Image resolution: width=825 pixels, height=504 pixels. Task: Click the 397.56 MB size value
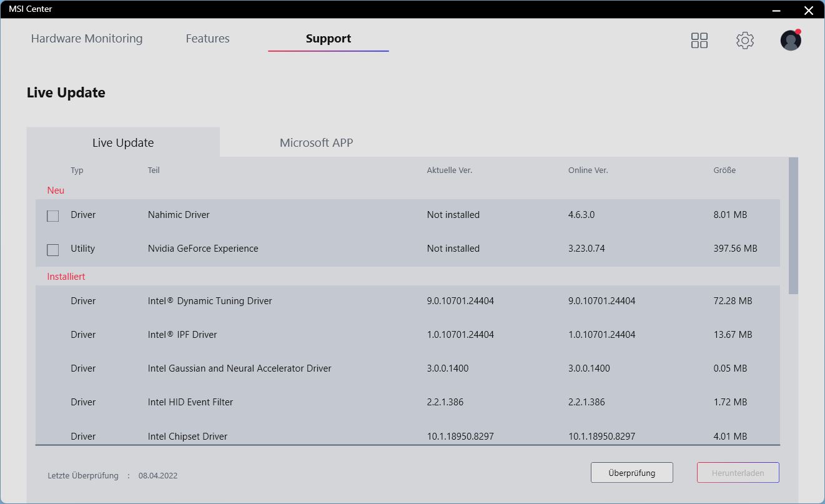pos(735,249)
